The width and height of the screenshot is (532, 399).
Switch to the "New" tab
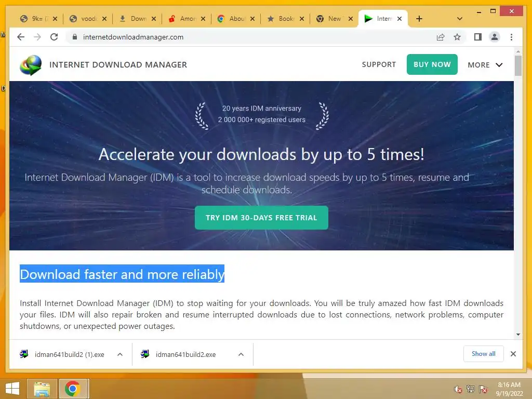pos(331,19)
